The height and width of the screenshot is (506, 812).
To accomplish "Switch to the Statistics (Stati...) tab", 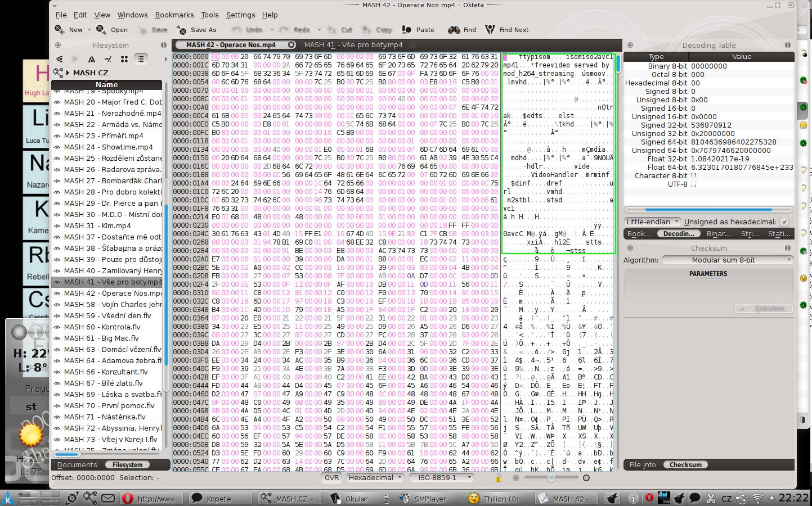I will pyautogui.click(x=779, y=233).
